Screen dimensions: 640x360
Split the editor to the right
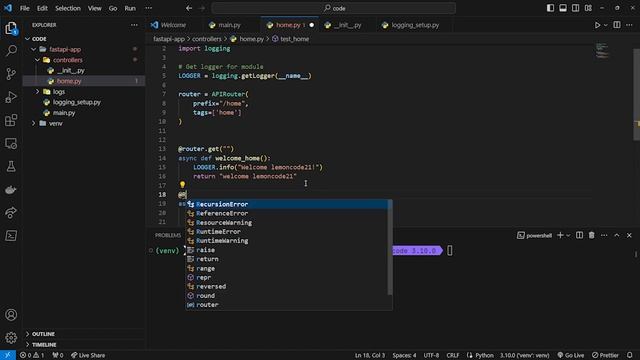pos(617,25)
